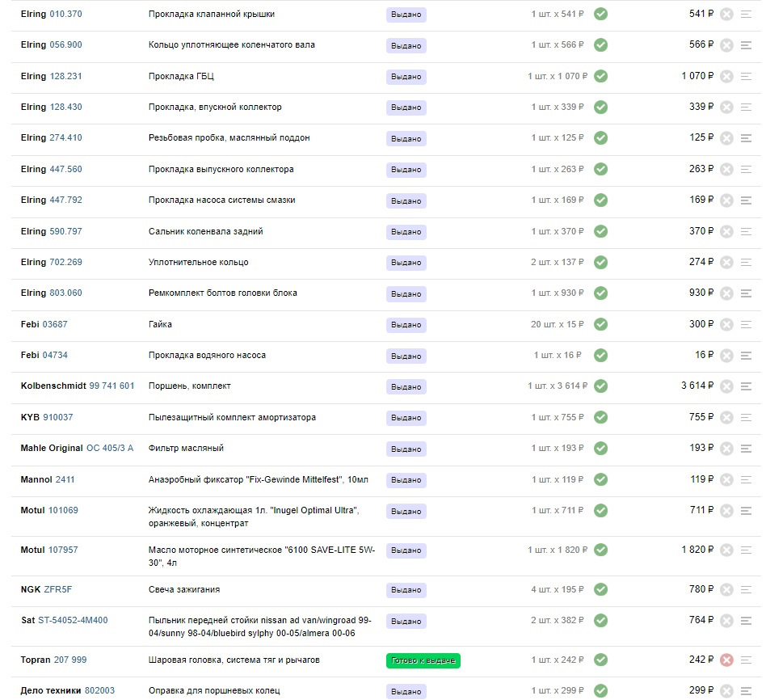
Task: Open details lines icon for Febi 03687
Action: tap(746, 324)
